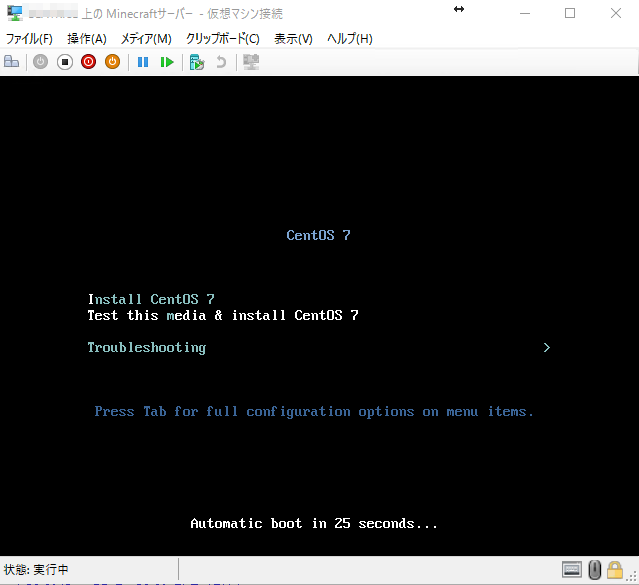Click the Enhanced session toolbar icon
This screenshot has width=639, height=585.
[251, 62]
